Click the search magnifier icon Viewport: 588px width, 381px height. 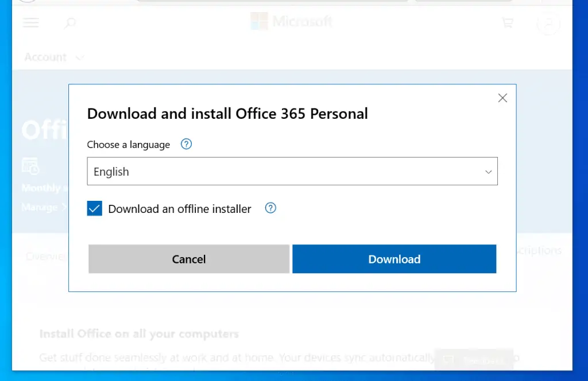tap(69, 23)
